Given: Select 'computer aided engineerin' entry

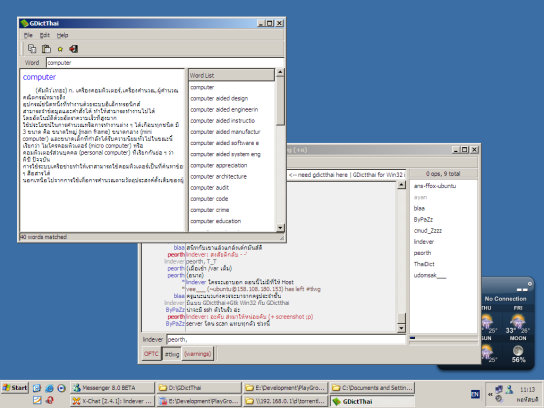Looking at the screenshot, I should point(224,110).
